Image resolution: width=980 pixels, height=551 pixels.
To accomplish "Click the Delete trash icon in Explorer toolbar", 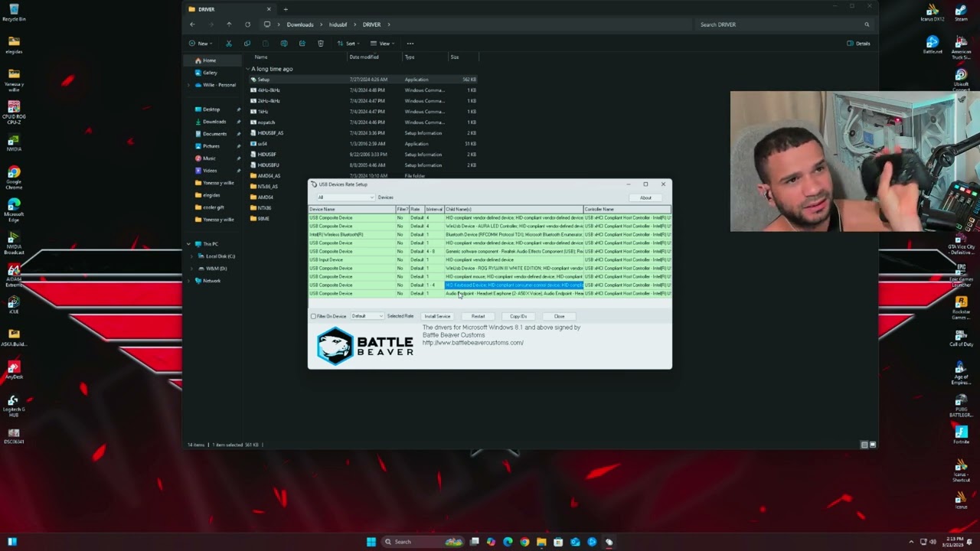I will point(320,44).
